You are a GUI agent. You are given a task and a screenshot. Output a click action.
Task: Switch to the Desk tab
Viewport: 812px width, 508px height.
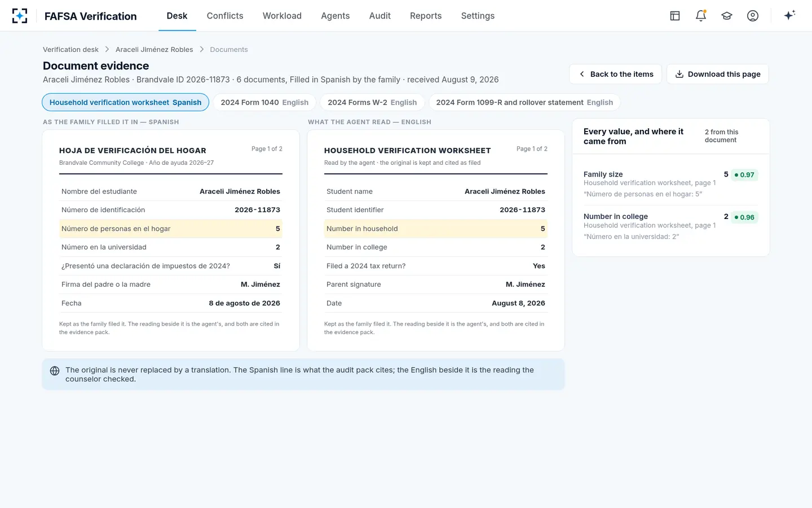[x=177, y=16]
